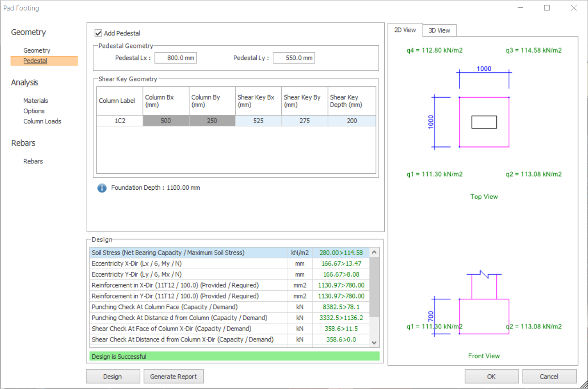The image size is (588, 389).
Task: Click the Foundation Depth info icon
Action: point(102,188)
